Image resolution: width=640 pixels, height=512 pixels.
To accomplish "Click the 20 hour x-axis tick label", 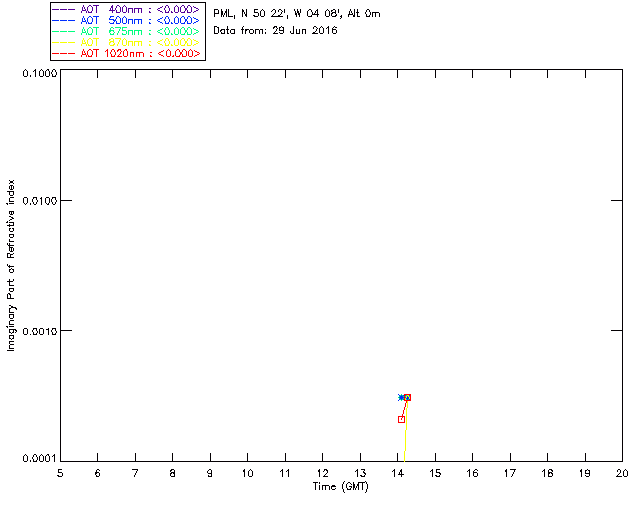I will pos(622,473).
